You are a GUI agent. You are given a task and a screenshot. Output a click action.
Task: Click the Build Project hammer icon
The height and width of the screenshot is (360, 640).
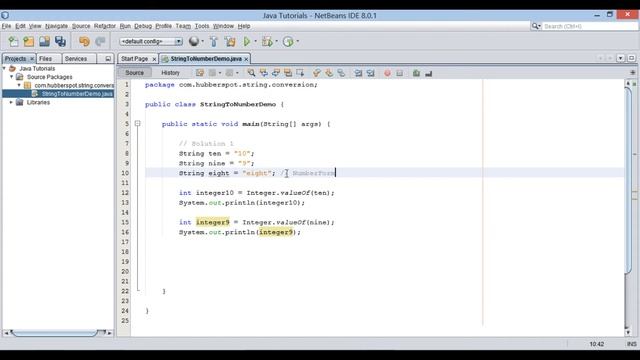(213, 41)
